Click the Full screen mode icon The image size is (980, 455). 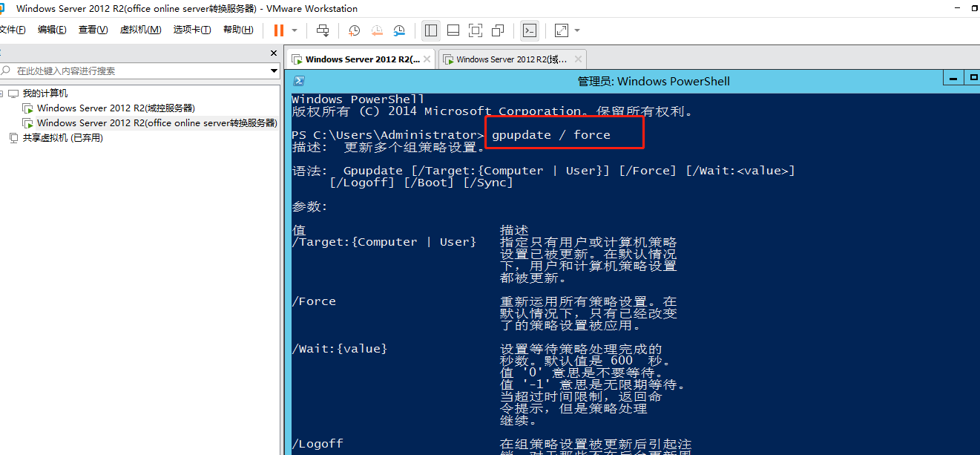point(476,30)
